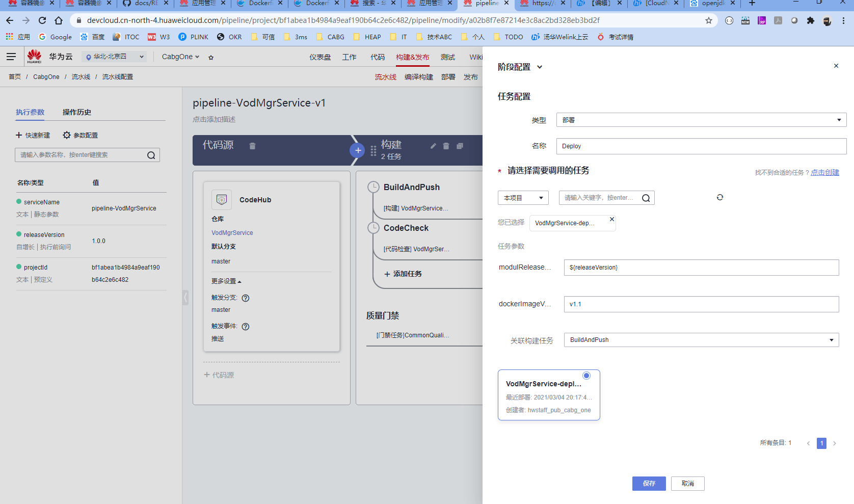This screenshot has height=504, width=854.
Task: Open the 工作 menu
Action: click(350, 57)
